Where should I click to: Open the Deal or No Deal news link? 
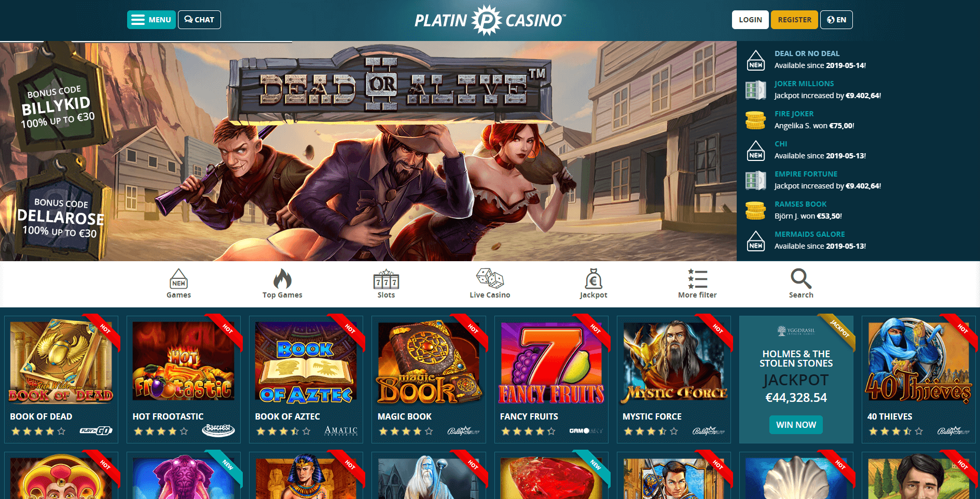tap(807, 53)
